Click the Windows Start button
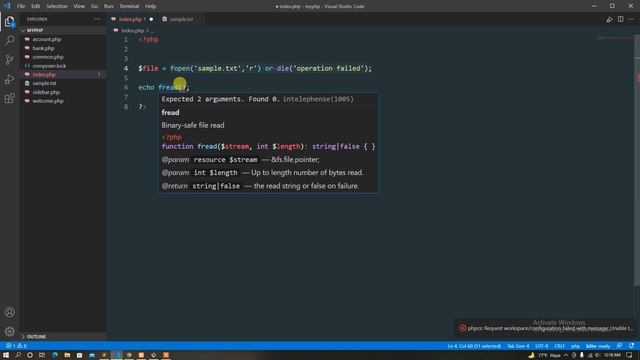 point(6,355)
